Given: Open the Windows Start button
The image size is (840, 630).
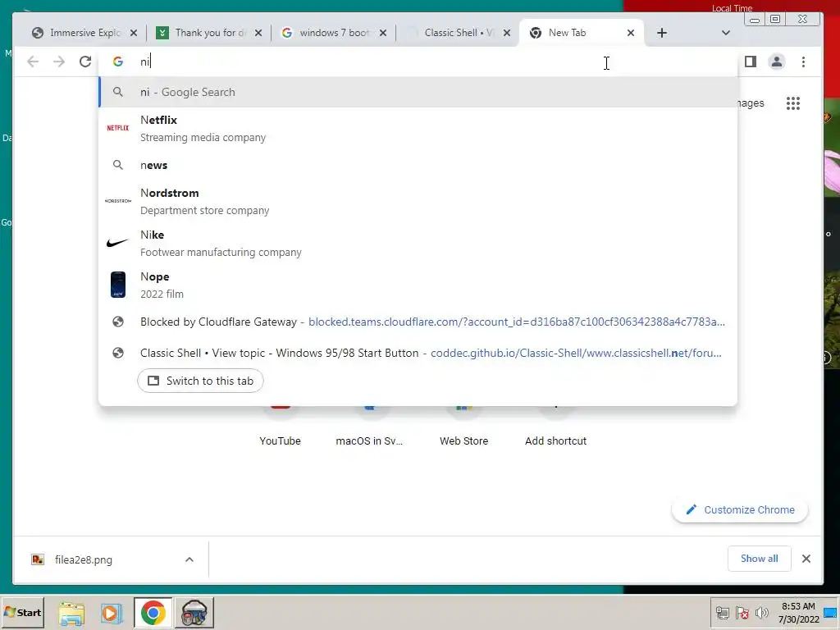Looking at the screenshot, I should pyautogui.click(x=22, y=612).
